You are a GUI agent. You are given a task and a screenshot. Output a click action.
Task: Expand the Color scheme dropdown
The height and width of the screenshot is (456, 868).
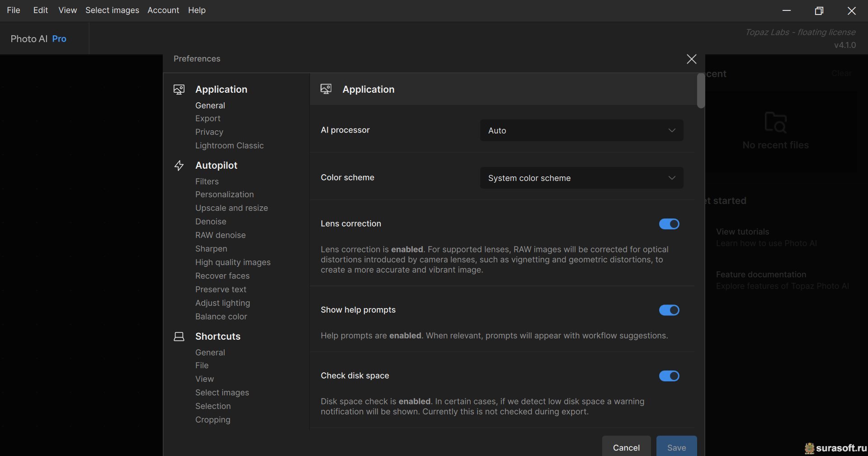pos(581,178)
